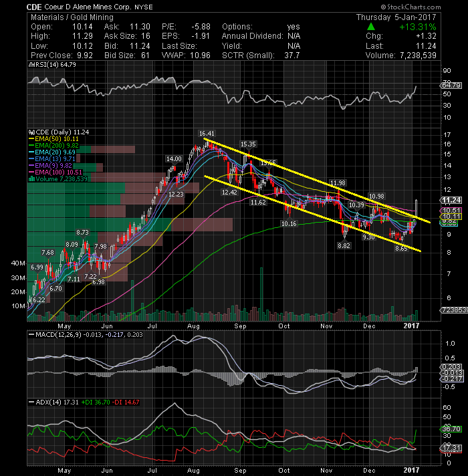468x476 pixels.
Task: Click the 10.98 high price annotation
Action: click(376, 197)
